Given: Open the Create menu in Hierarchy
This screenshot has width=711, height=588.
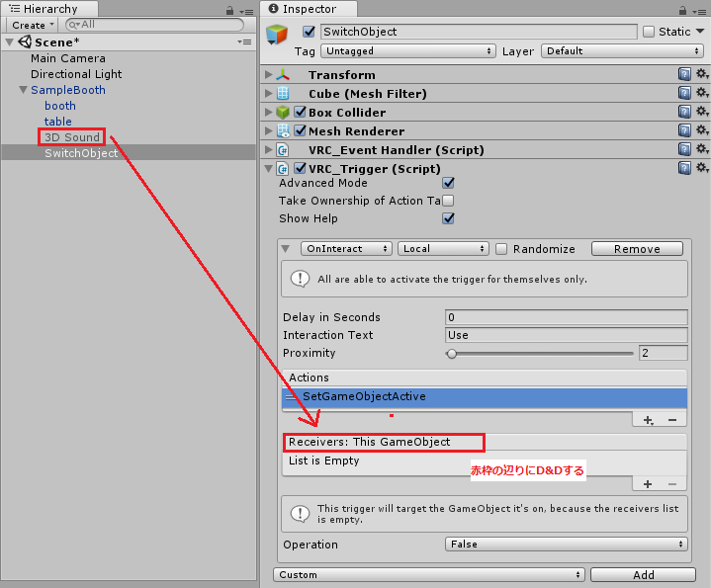Looking at the screenshot, I should (x=29, y=25).
